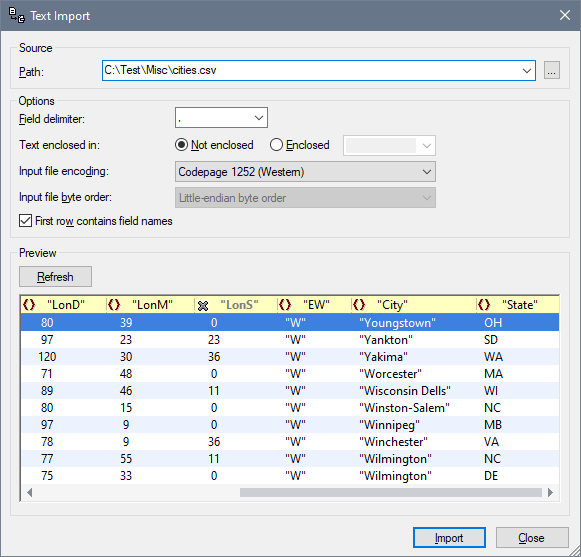The width and height of the screenshot is (581, 557).
Task: Click the Path input field
Action: point(311,70)
